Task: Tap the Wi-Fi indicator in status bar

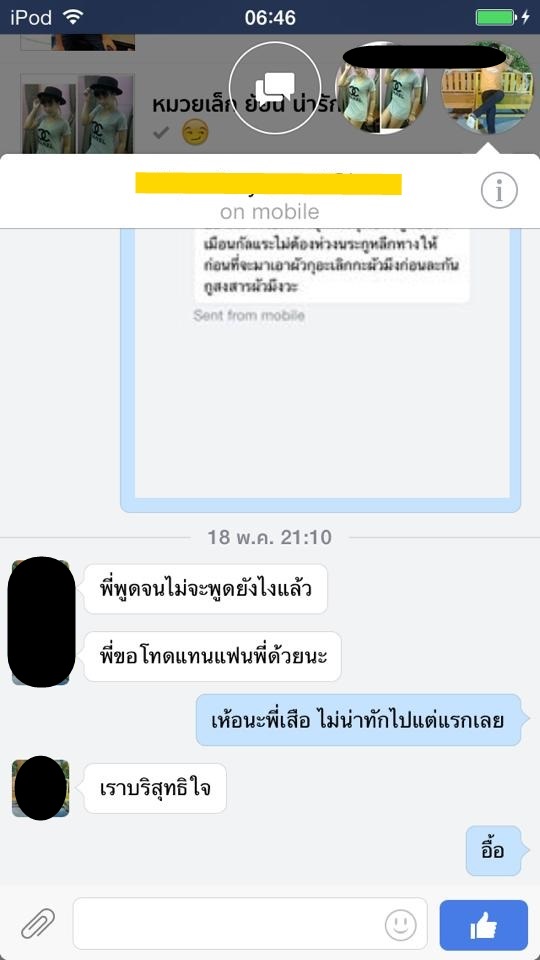Action: pos(73,17)
